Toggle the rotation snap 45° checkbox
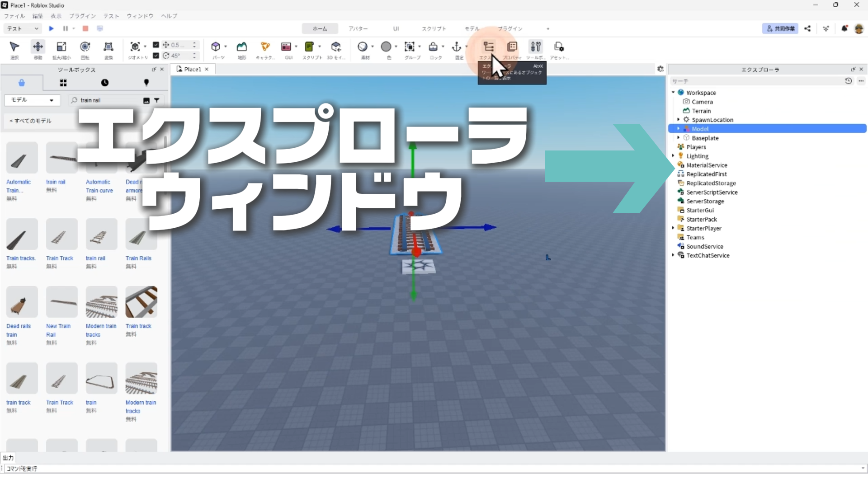The width and height of the screenshot is (868, 488). coord(156,56)
